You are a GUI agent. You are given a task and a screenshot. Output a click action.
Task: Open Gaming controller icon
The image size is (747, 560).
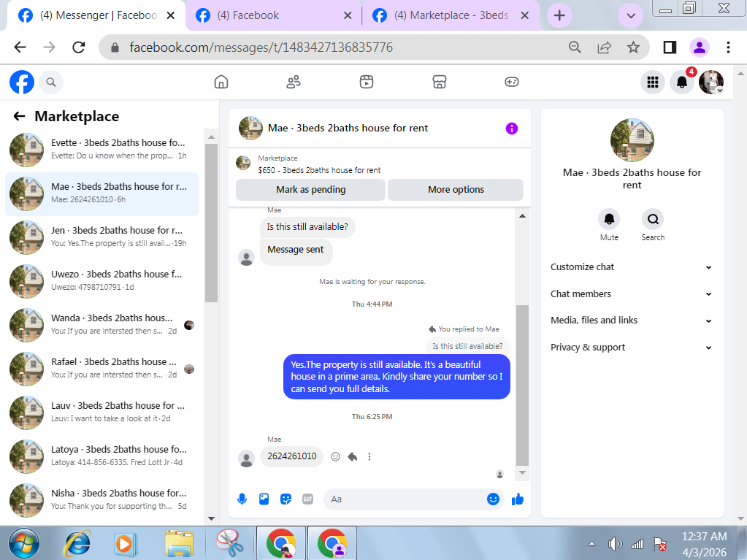512,82
